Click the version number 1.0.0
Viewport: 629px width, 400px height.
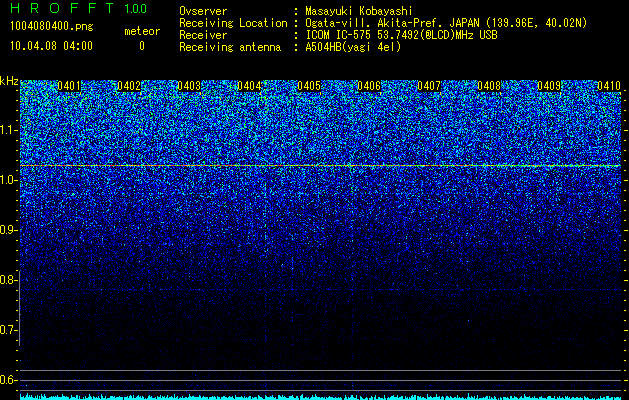click(x=136, y=8)
